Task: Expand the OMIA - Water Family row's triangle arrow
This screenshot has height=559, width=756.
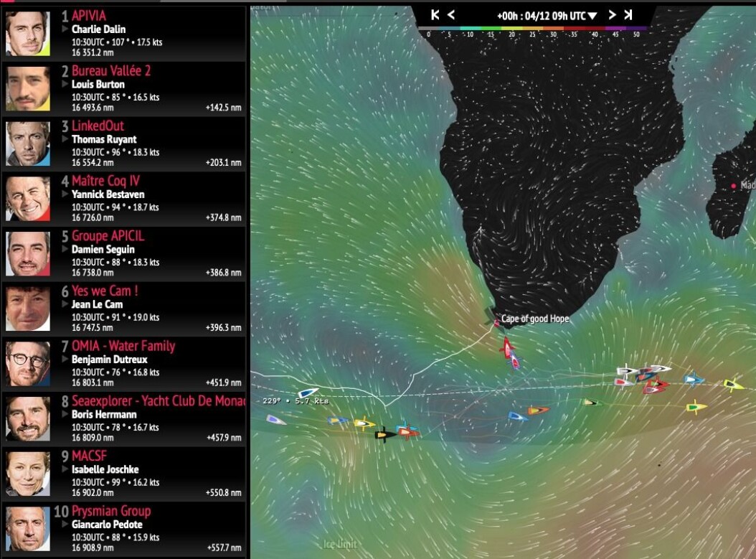Action: point(65,359)
